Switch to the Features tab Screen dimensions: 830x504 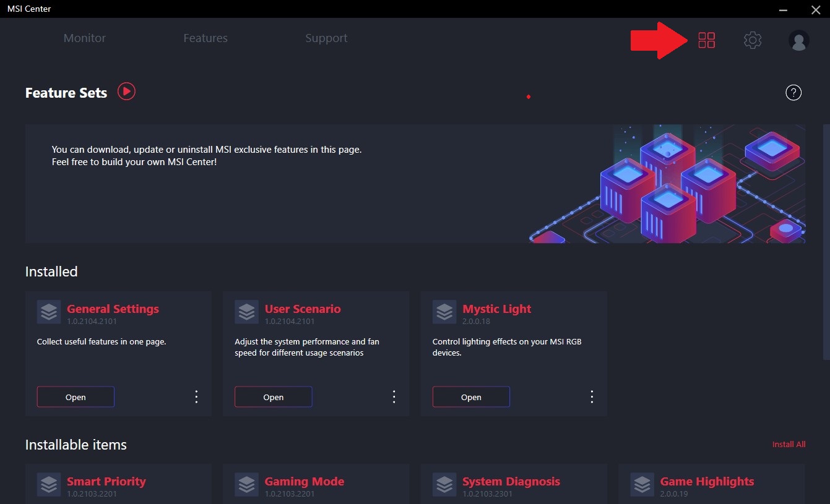tap(205, 38)
